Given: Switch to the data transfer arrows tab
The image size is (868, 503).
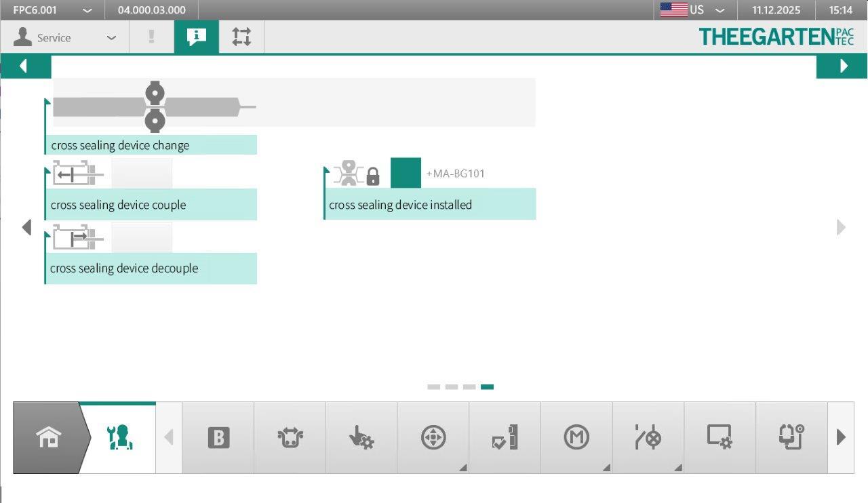Looking at the screenshot, I should click(x=241, y=37).
